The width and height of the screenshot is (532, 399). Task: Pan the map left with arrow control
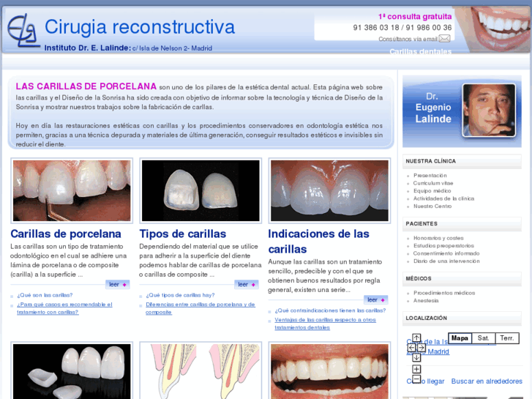pos(411,348)
